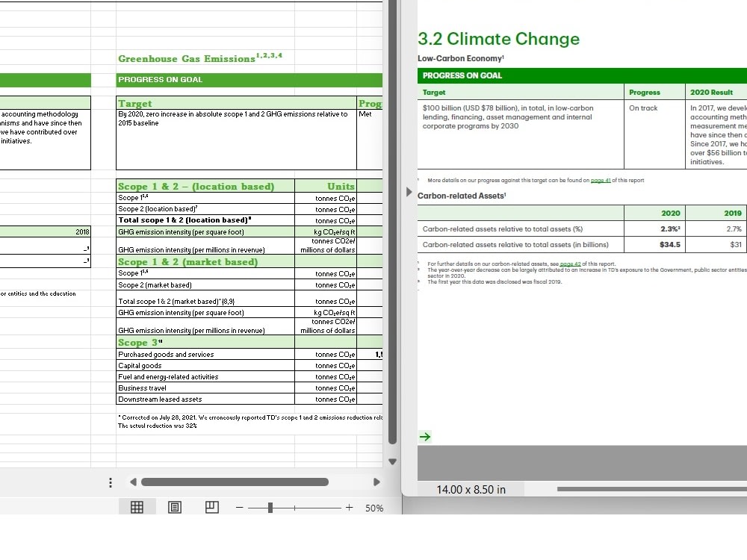The image size is (747, 560).
Task: Select the Scope 2 (location based) cell
Action: tap(205, 209)
